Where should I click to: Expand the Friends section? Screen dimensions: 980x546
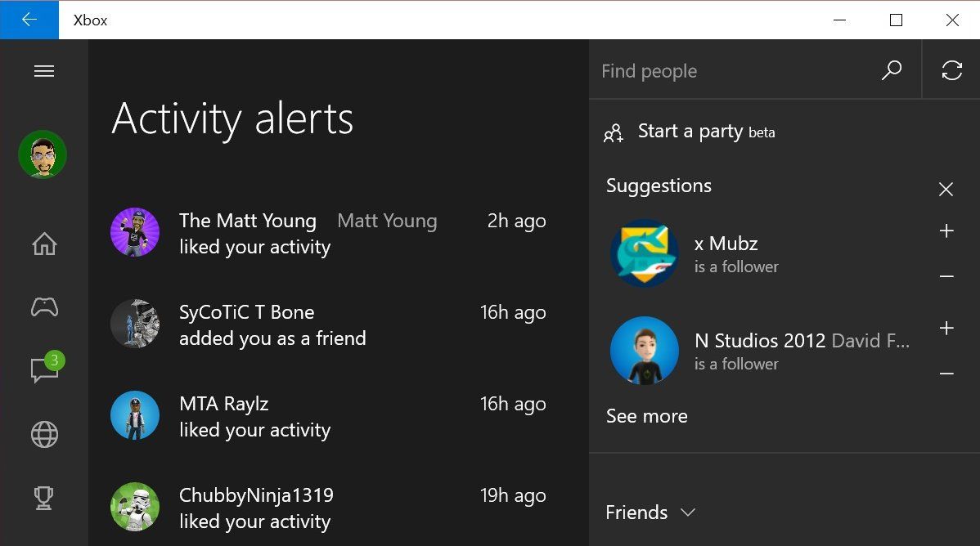pos(651,512)
